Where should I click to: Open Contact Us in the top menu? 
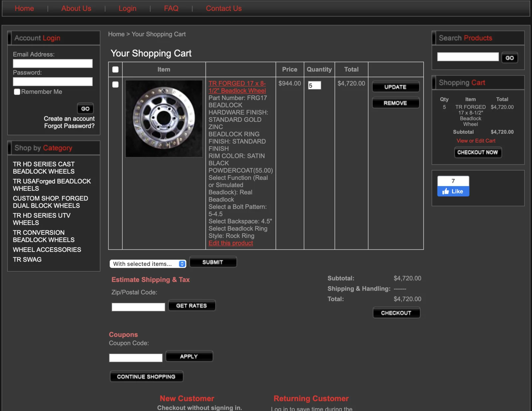click(224, 9)
